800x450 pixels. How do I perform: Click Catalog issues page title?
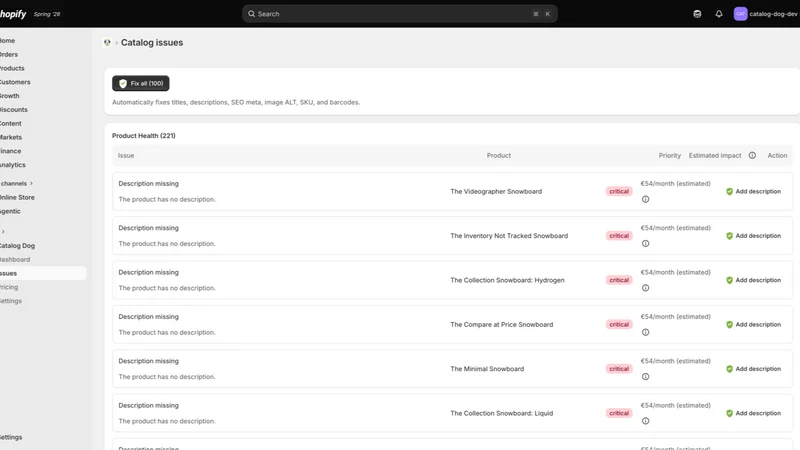pos(152,43)
